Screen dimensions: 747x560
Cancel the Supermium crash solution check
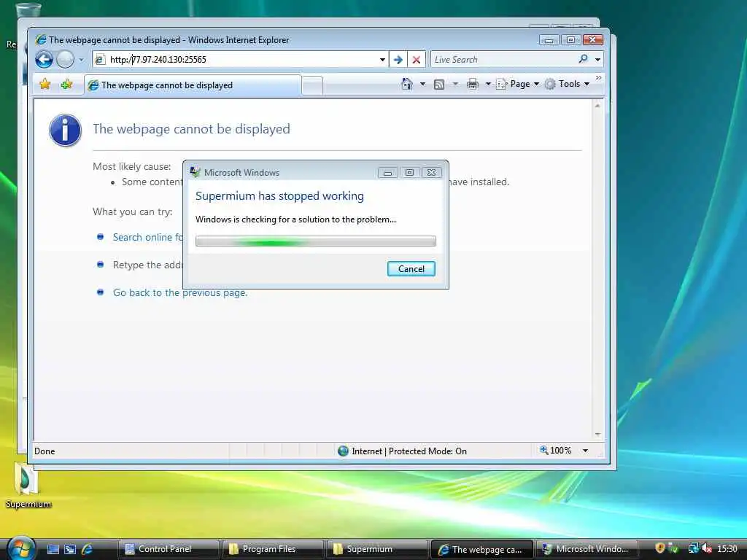411,268
